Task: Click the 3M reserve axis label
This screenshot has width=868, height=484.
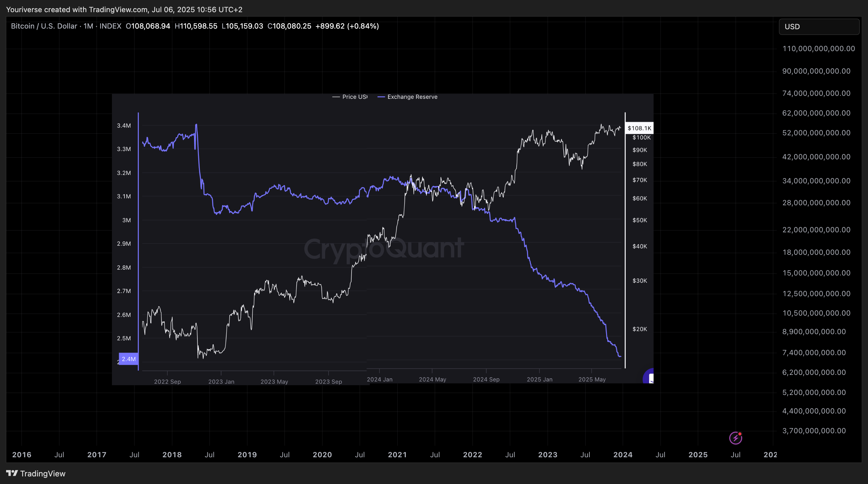Action: click(127, 220)
